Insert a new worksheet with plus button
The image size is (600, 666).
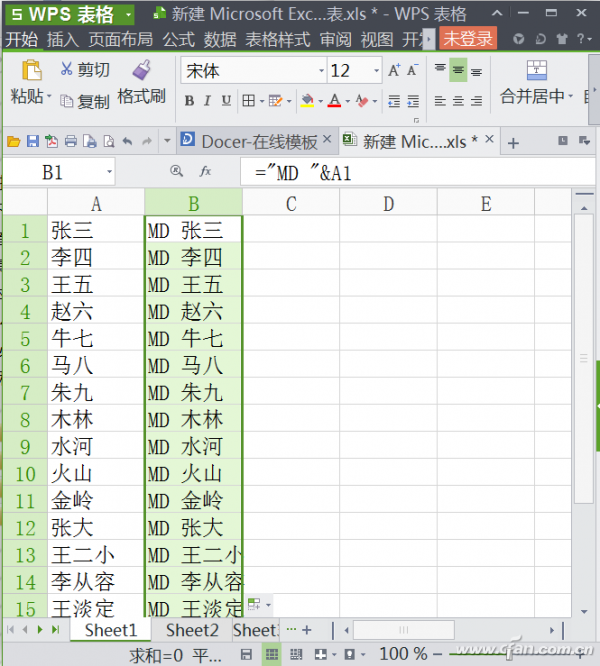307,629
